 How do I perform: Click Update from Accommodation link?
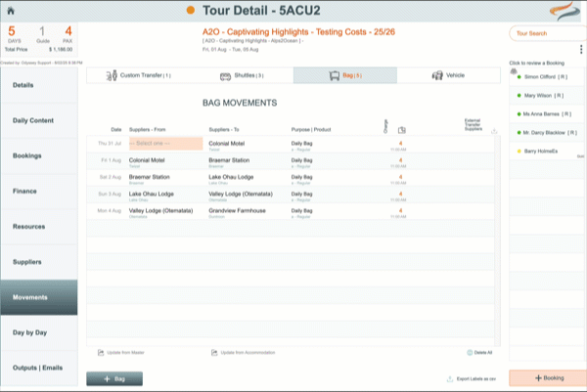click(248, 352)
